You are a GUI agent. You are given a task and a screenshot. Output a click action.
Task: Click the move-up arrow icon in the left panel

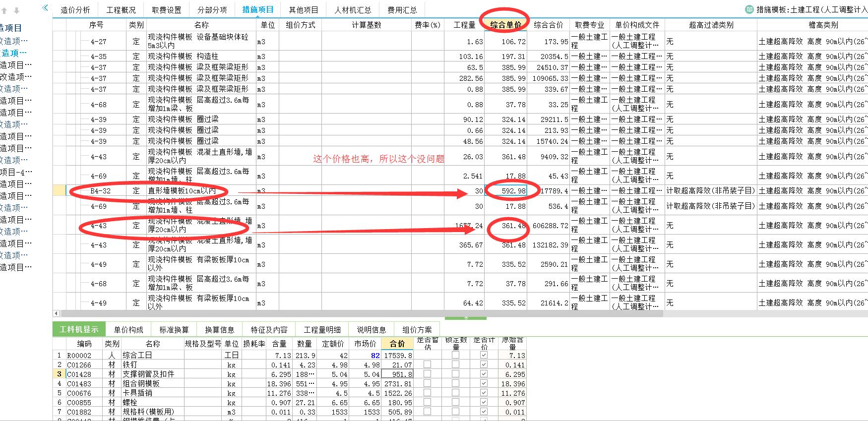click(4, 10)
